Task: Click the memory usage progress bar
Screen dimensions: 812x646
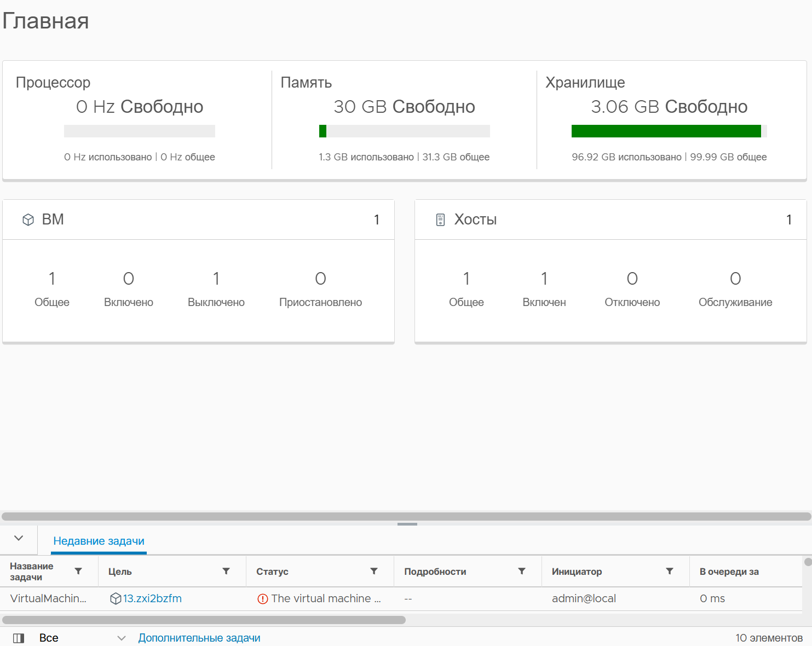Action: pyautogui.click(x=404, y=131)
